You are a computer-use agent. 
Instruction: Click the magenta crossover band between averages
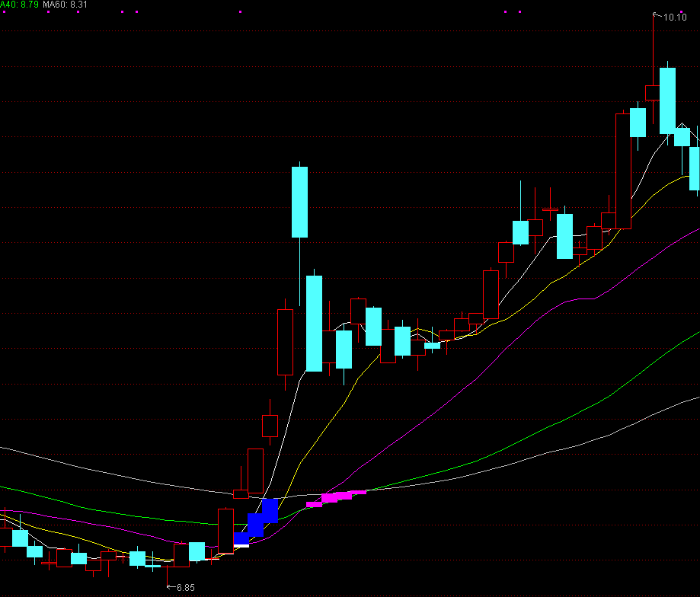pos(336,497)
